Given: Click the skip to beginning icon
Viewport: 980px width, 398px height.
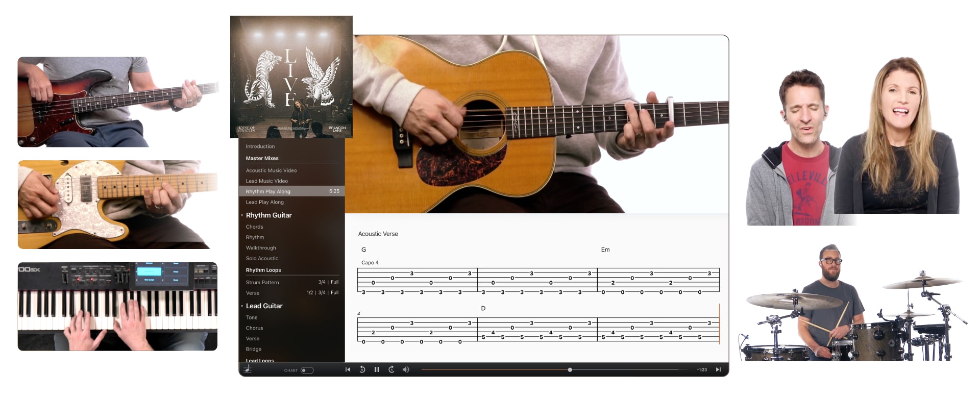Looking at the screenshot, I should [348, 370].
